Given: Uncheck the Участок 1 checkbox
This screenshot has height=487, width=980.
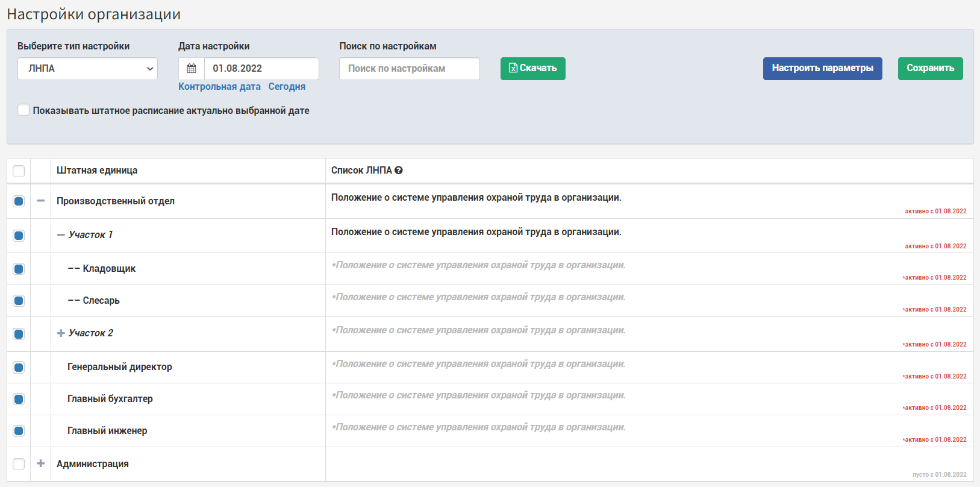Looking at the screenshot, I should 19,236.
